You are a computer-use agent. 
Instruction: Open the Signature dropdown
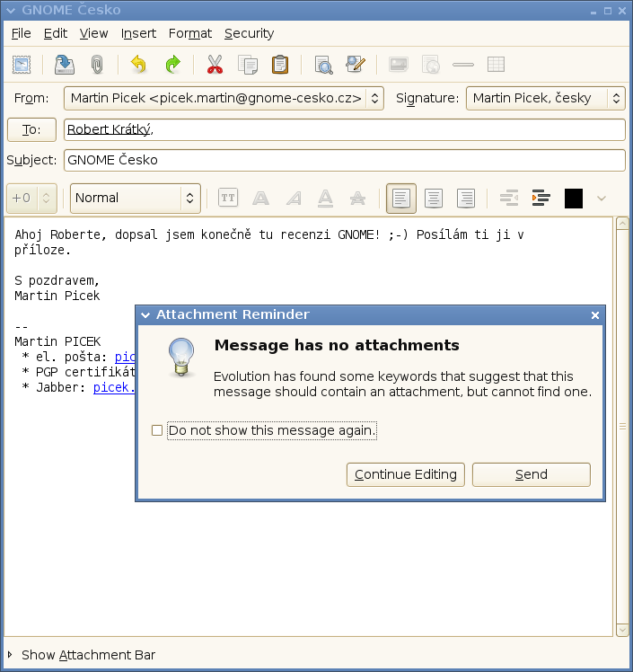(545, 98)
